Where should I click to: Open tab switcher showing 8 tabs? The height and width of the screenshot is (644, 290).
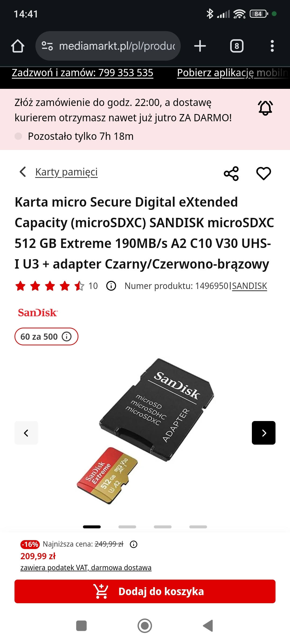coord(237,46)
